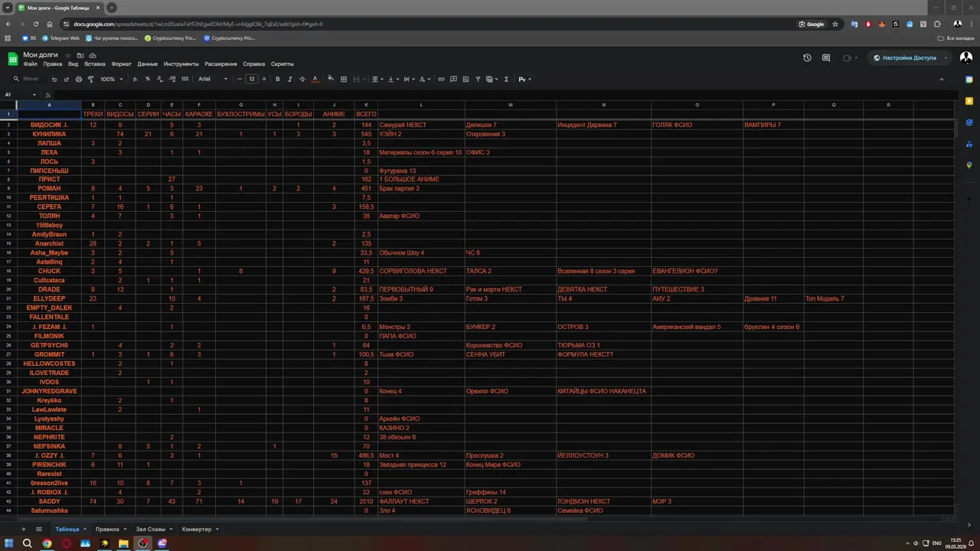The height and width of the screenshot is (551, 980).
Task: Add a comment via the toolbar icon
Action: (453, 79)
